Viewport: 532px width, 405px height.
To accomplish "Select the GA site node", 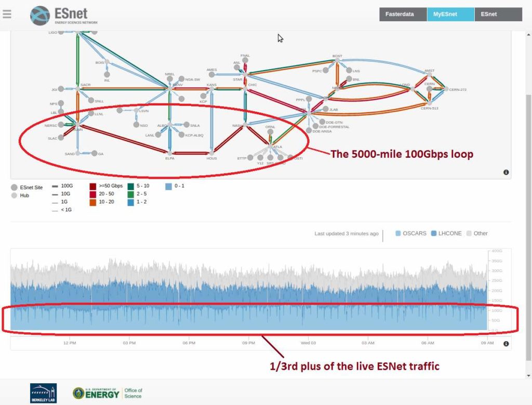I will [x=95, y=153].
